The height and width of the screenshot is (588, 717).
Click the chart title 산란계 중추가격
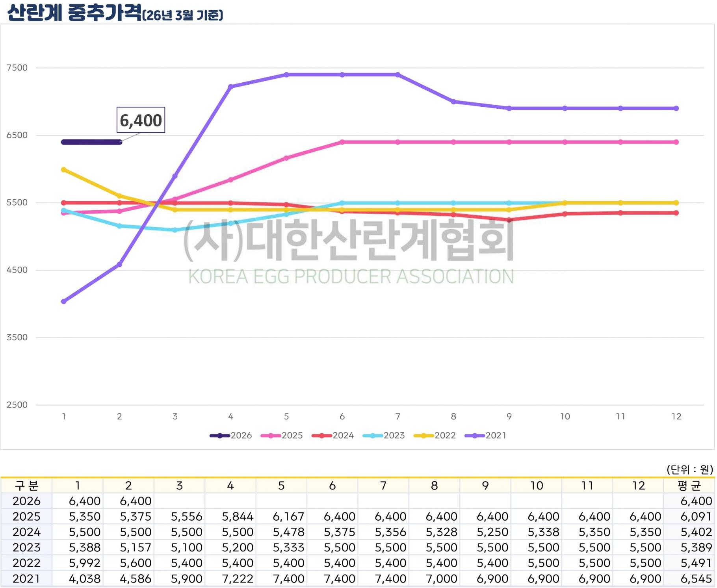(75, 13)
